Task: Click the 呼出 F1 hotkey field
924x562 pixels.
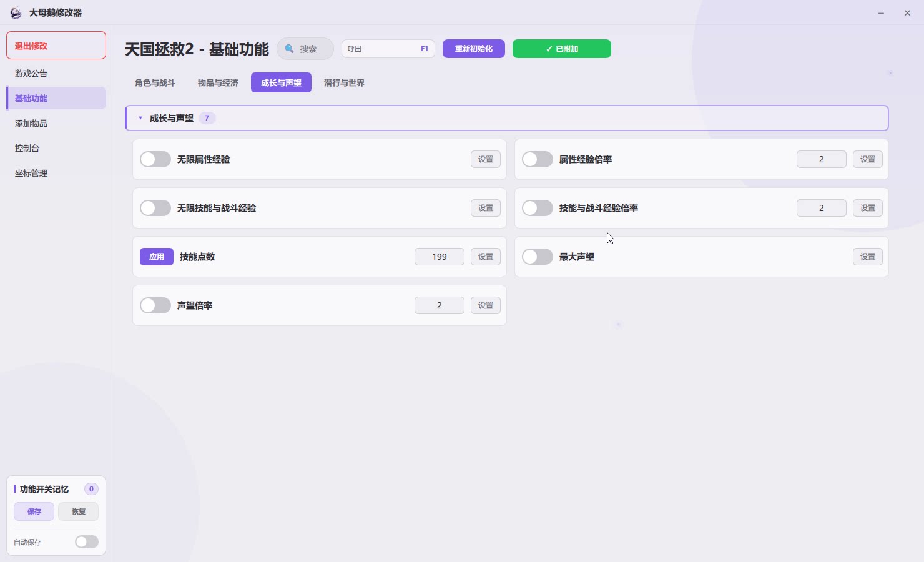Action: click(388, 49)
